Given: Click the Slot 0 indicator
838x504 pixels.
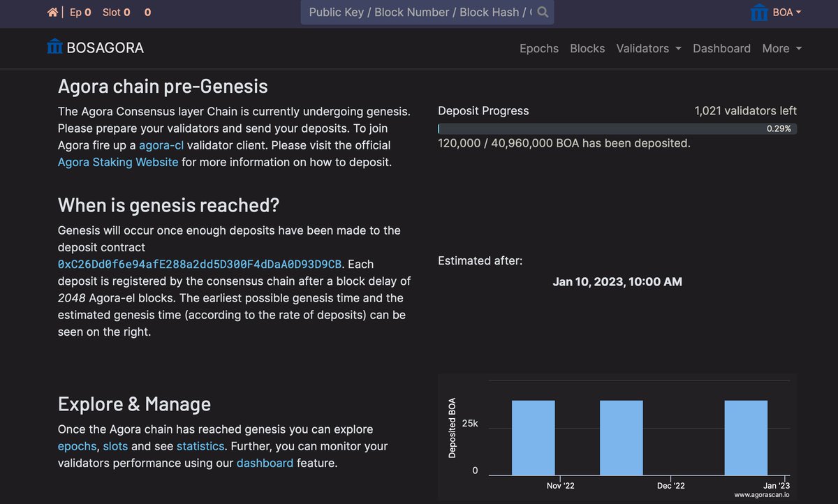Looking at the screenshot, I should (117, 13).
